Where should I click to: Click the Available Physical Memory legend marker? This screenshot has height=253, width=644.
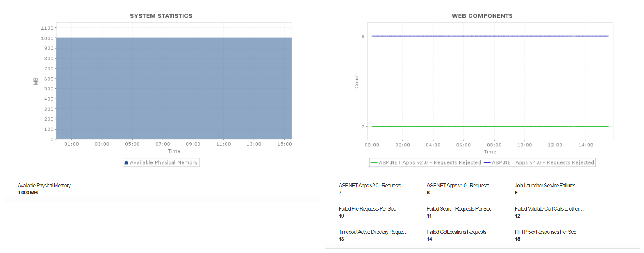click(x=126, y=163)
